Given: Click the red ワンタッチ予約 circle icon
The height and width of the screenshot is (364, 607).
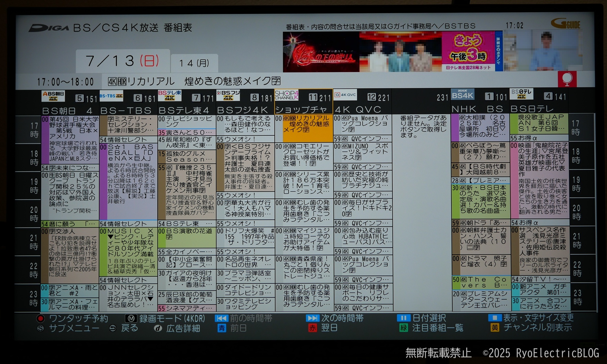Looking at the screenshot, I should [41, 319].
